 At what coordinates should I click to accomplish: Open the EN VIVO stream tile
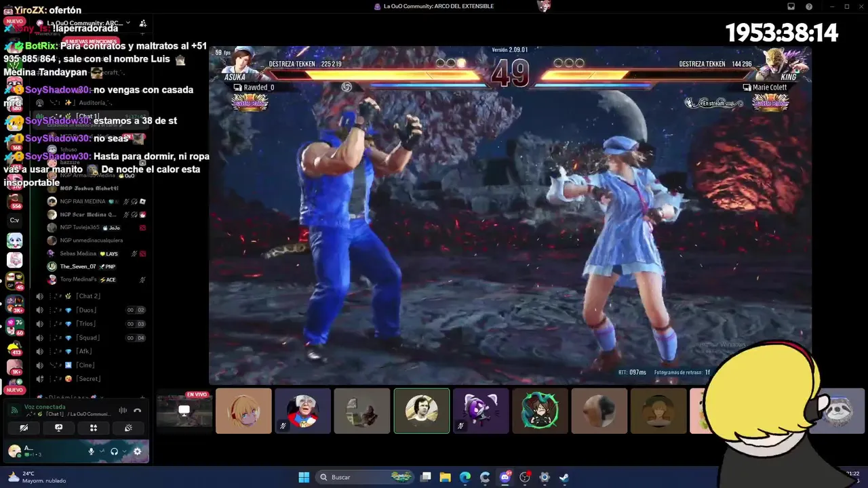184,411
